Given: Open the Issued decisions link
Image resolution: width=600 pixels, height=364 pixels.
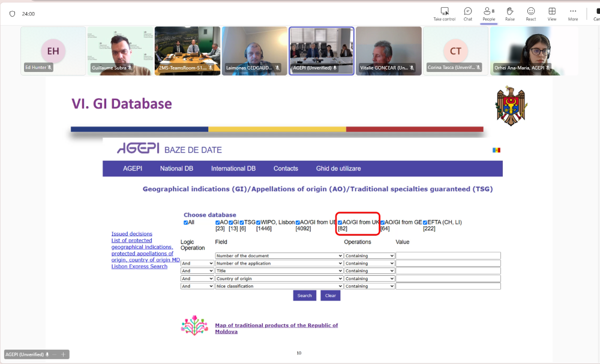Looking at the screenshot, I should [131, 234].
